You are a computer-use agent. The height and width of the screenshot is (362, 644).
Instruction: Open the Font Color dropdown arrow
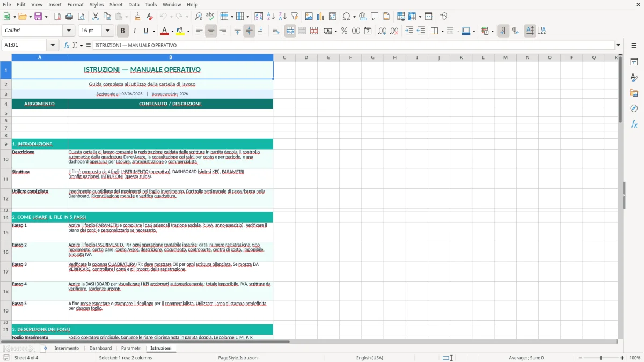[172, 31]
